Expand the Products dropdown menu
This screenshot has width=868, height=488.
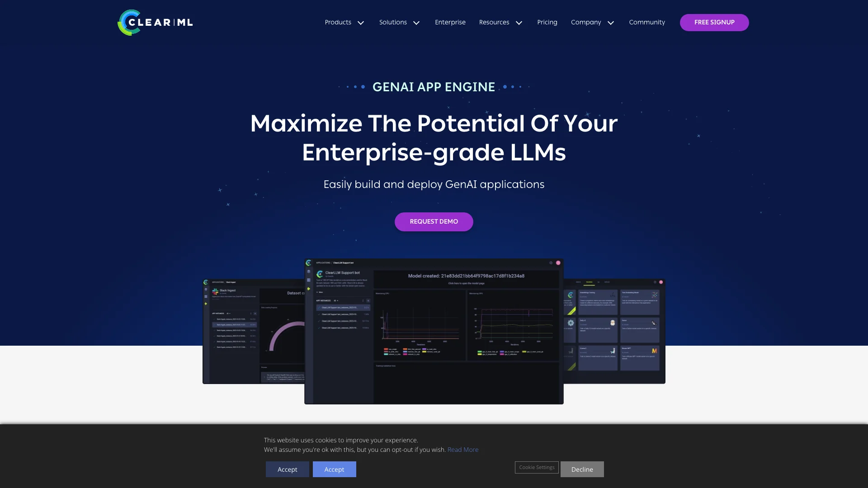pyautogui.click(x=344, y=22)
